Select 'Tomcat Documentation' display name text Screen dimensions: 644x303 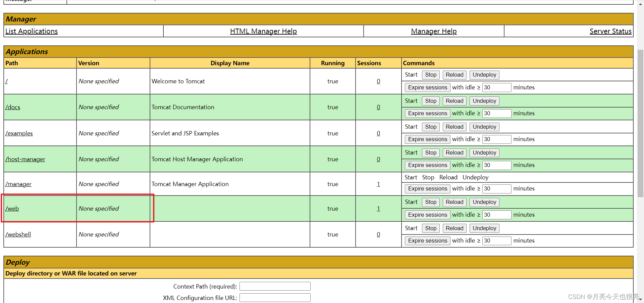183,107
